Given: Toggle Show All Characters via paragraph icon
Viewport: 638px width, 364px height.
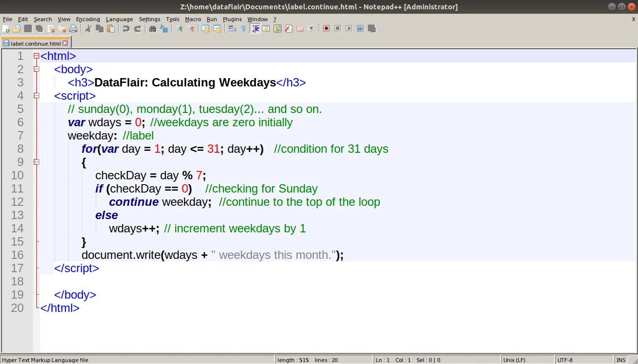Looking at the screenshot, I should [243, 28].
